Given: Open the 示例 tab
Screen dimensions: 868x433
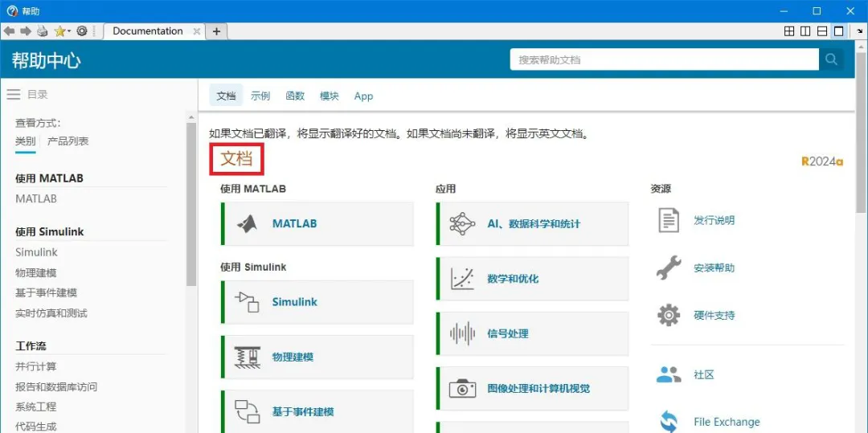Looking at the screenshot, I should (x=260, y=96).
